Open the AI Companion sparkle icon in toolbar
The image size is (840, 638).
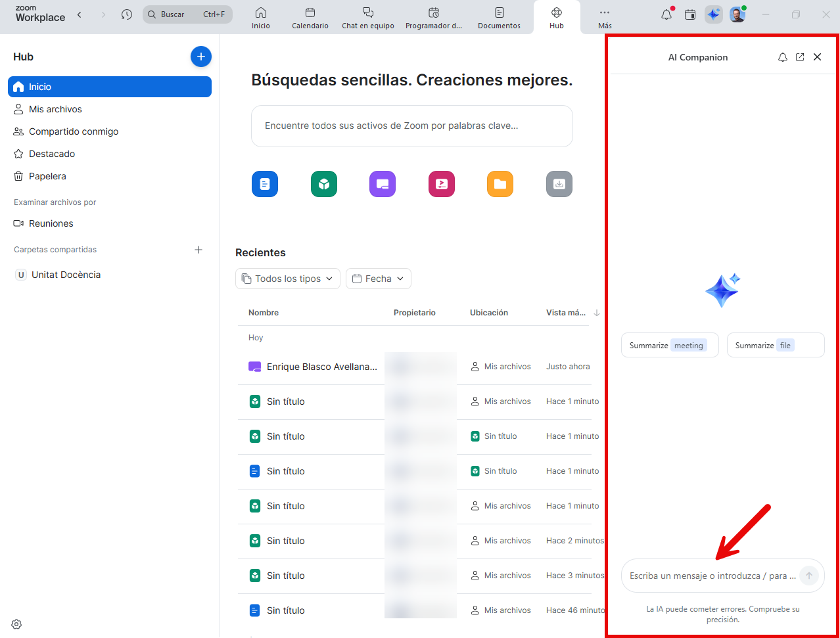coord(713,14)
